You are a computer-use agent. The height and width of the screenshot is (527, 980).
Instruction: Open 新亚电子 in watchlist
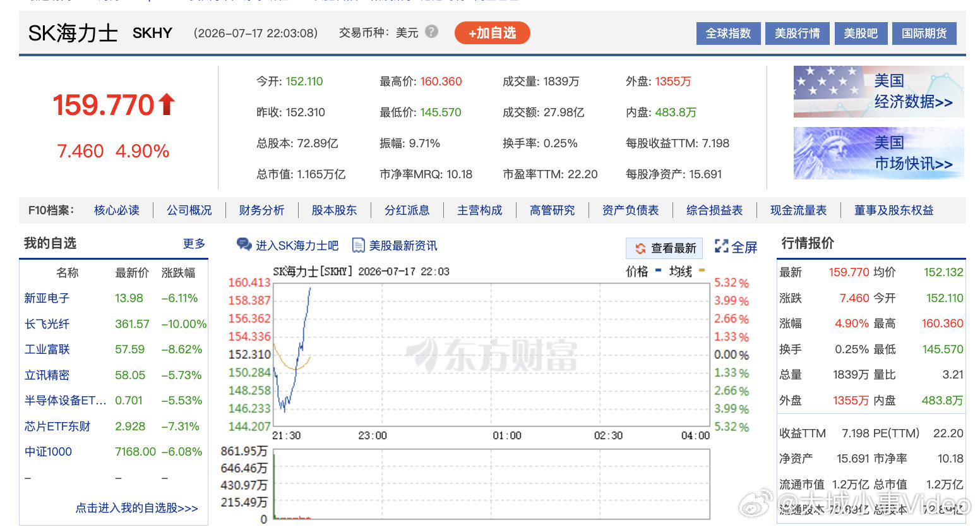pyautogui.click(x=47, y=298)
